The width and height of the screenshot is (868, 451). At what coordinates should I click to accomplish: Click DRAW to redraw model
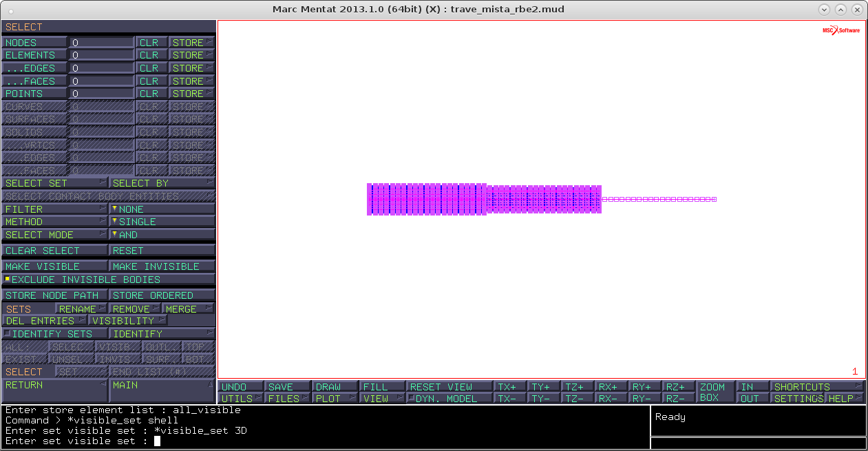click(335, 387)
